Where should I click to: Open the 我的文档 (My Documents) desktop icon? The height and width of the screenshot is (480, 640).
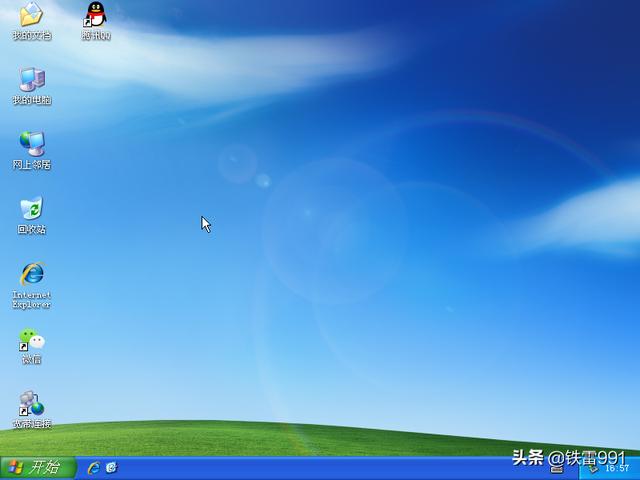[31, 20]
